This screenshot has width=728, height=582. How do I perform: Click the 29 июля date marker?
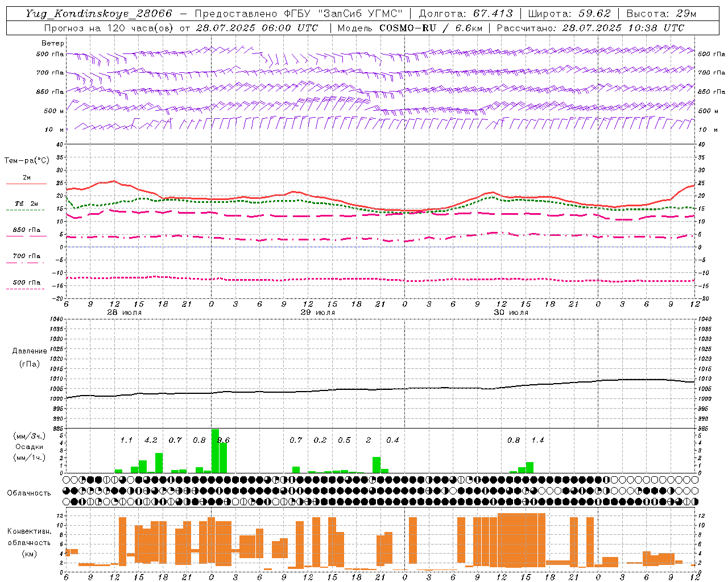pos(317,313)
